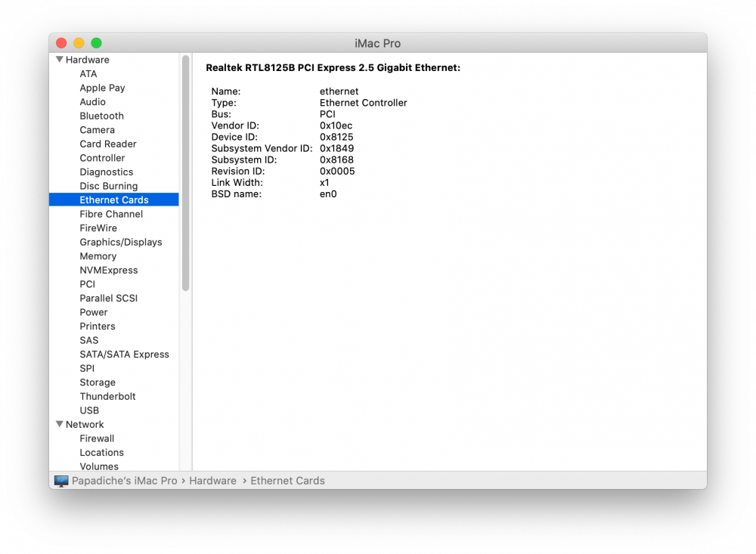Screen dimensions: 756x554
Task: Select Volumes under Network
Action: tap(99, 466)
